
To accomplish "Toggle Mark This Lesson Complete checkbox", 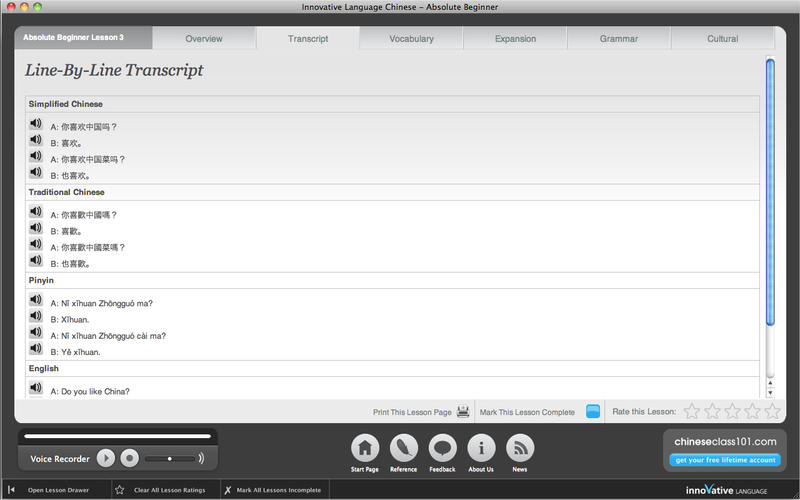I will coord(593,411).
